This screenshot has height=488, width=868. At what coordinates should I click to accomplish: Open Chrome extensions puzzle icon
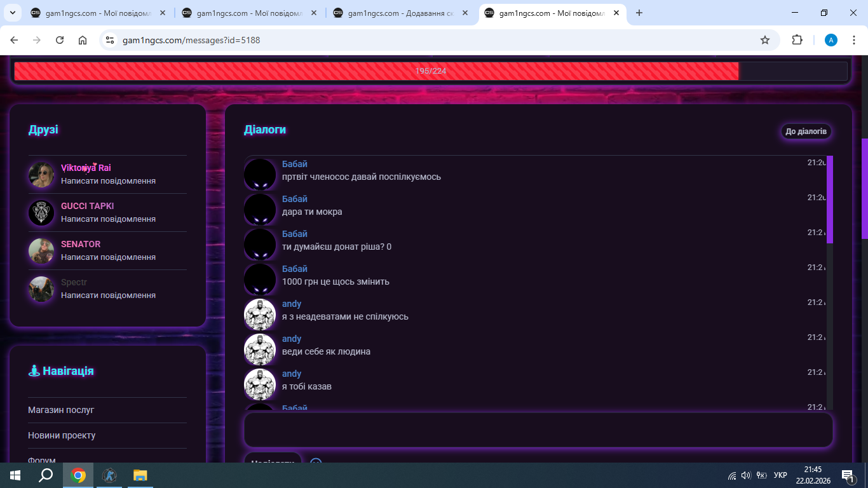(797, 40)
